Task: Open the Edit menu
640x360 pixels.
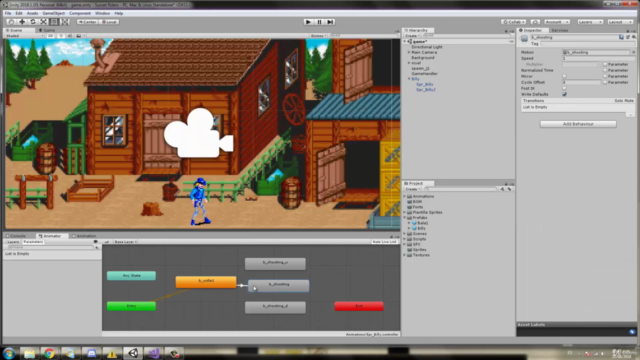Action: pyautogui.click(x=19, y=13)
